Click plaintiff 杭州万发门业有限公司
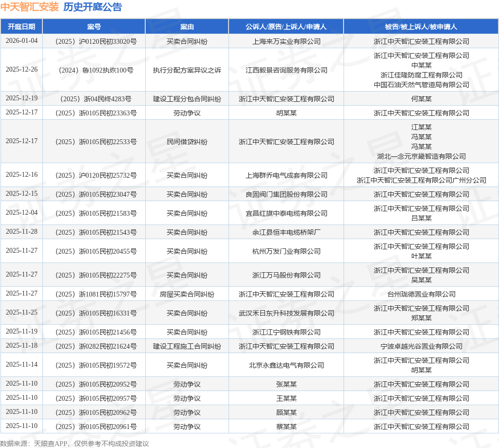 [x=287, y=251]
